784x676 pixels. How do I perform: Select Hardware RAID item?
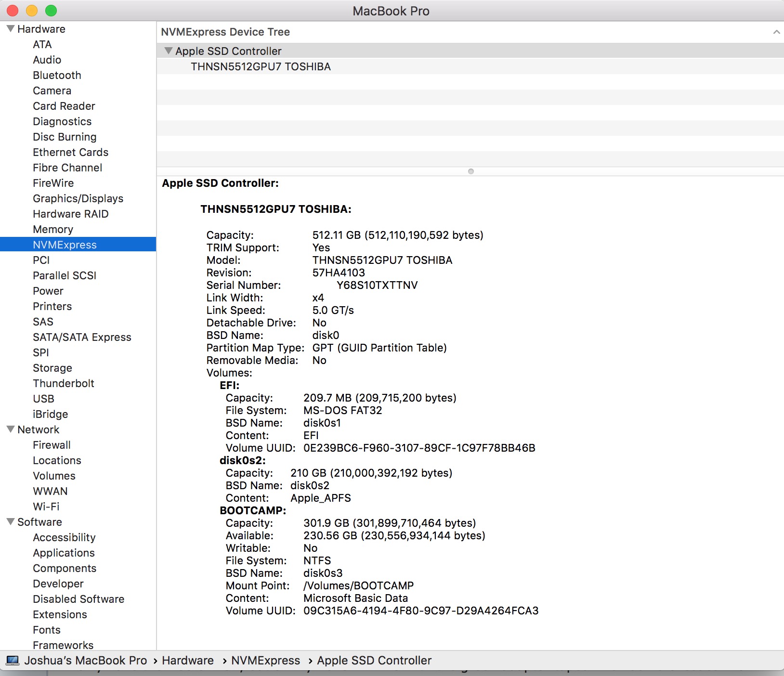pyautogui.click(x=71, y=214)
